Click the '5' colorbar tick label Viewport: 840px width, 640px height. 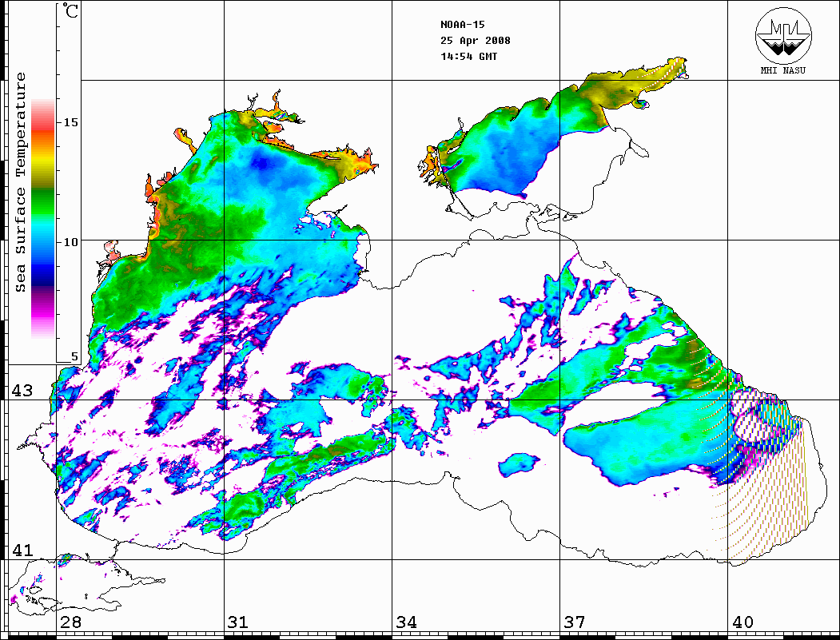74,356
